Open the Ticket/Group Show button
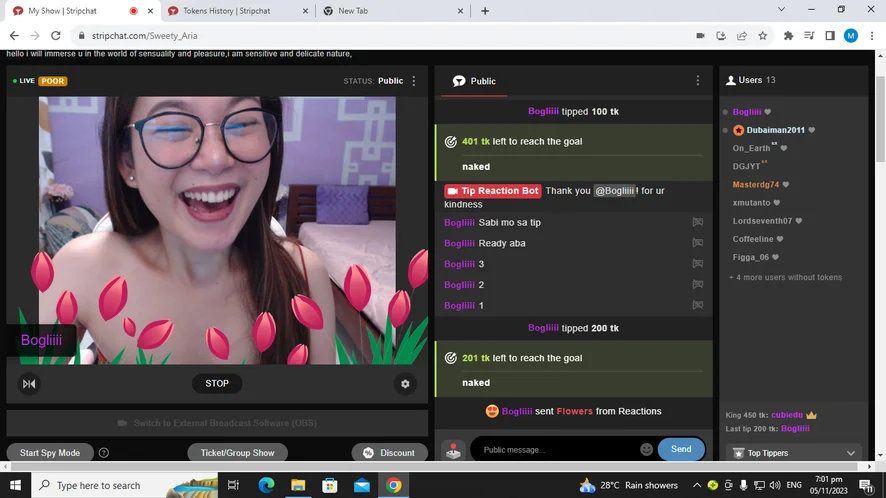886x498 pixels. tap(237, 453)
